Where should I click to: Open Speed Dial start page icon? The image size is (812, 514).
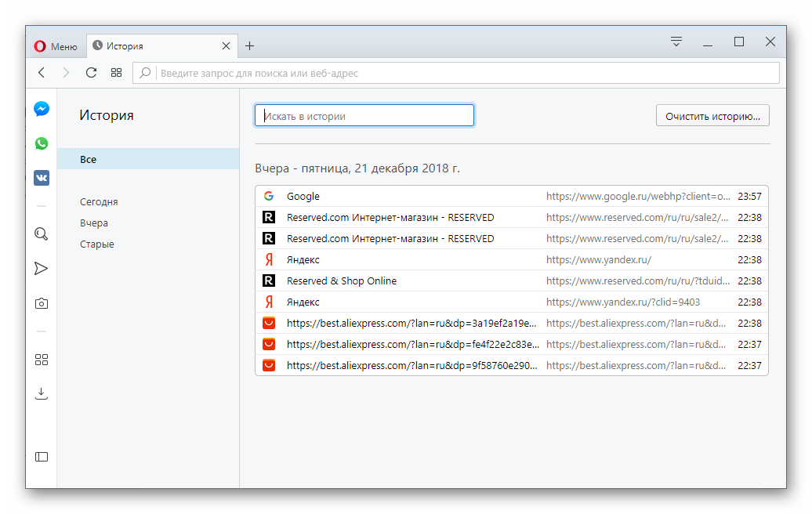click(116, 73)
